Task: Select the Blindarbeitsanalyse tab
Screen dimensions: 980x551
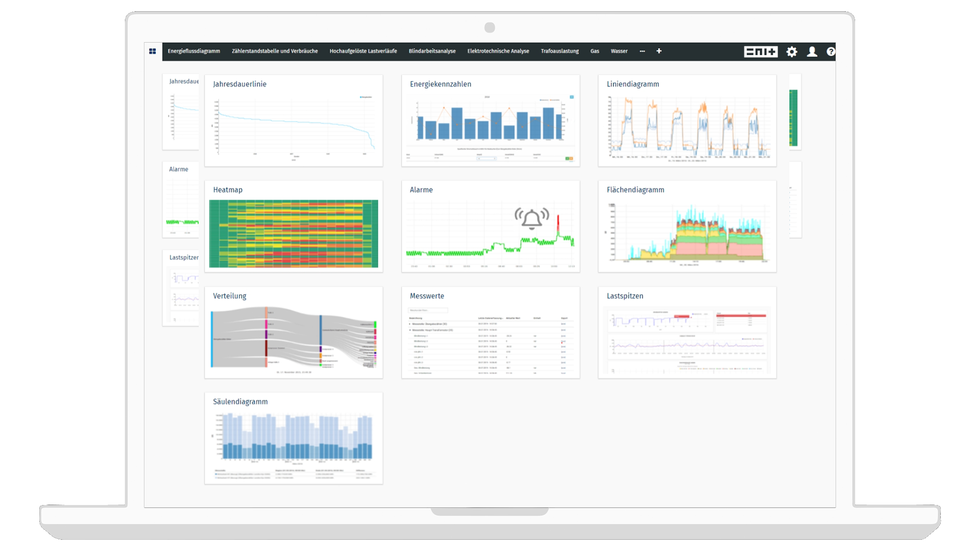Action: pyautogui.click(x=432, y=51)
